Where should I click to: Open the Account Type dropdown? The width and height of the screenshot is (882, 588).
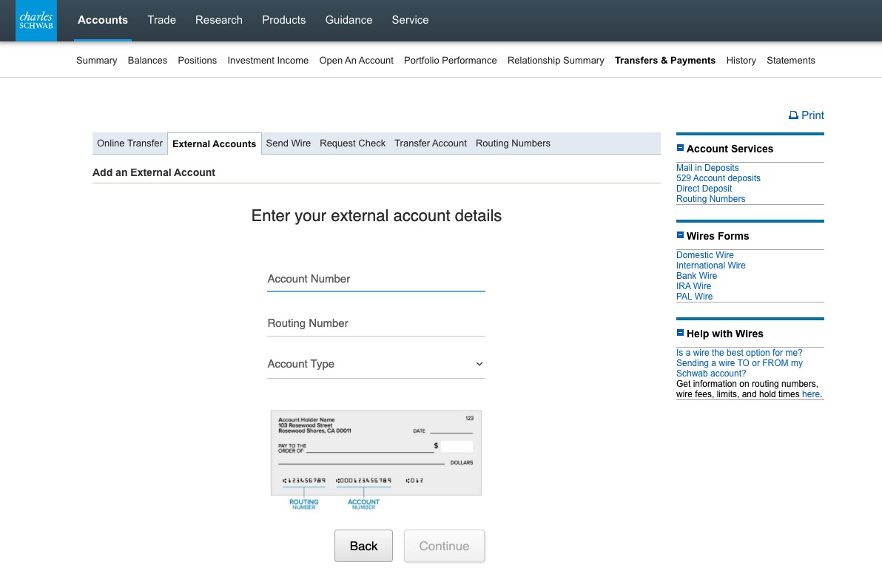coord(376,364)
